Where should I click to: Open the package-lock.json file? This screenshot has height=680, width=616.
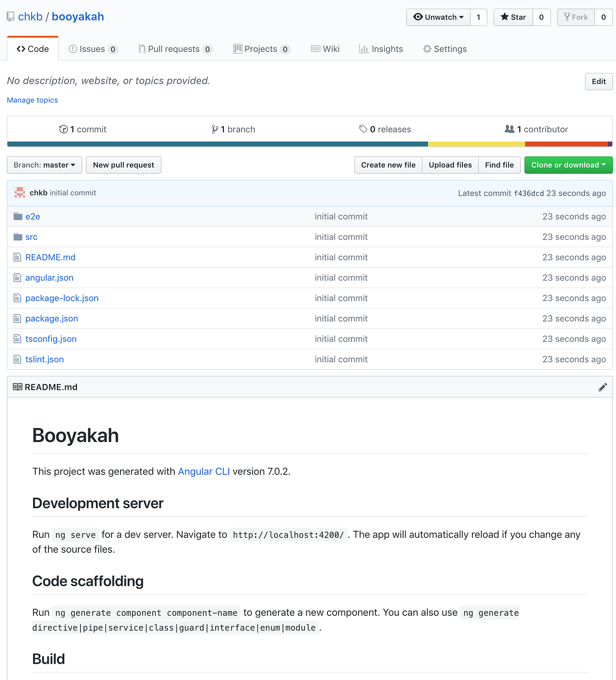click(62, 298)
